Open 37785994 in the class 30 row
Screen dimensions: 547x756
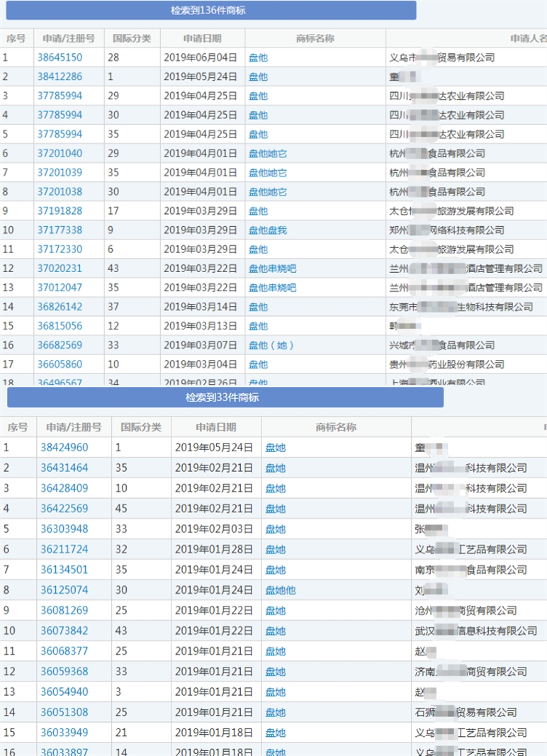60,115
